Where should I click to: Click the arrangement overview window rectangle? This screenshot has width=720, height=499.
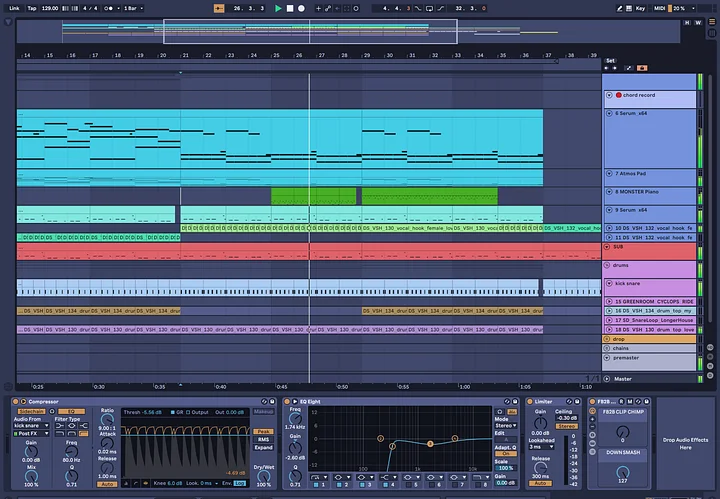point(310,31)
